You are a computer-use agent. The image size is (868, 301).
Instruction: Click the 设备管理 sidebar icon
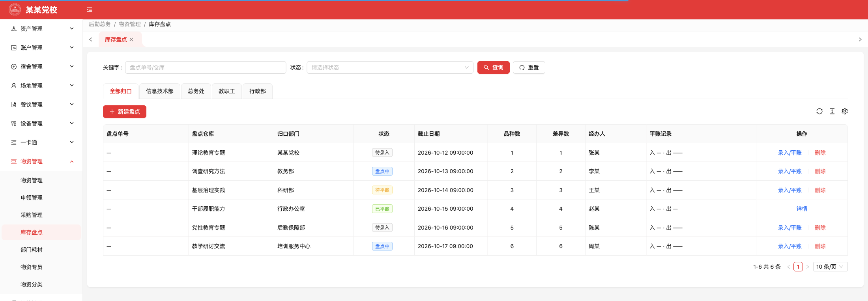tap(14, 123)
